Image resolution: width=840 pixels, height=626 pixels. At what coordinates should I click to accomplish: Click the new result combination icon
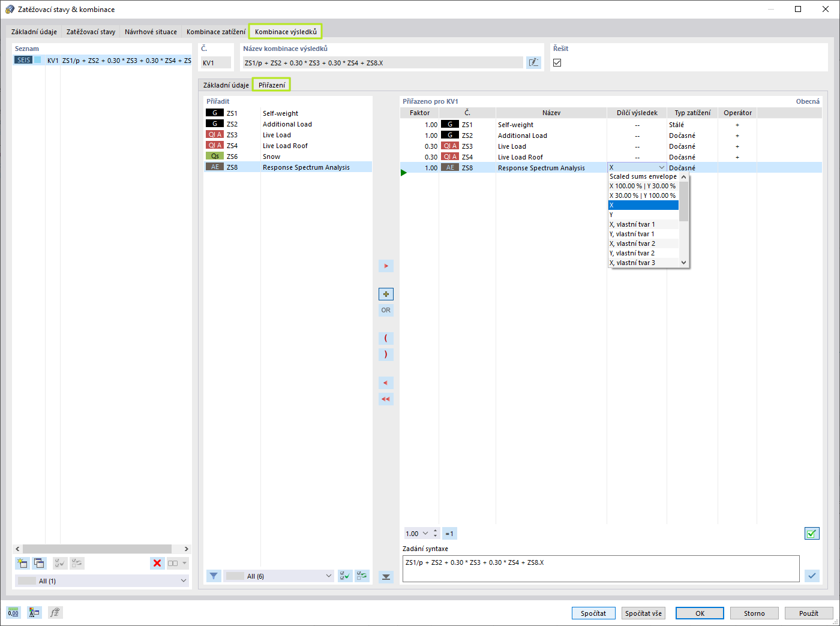[x=22, y=563]
